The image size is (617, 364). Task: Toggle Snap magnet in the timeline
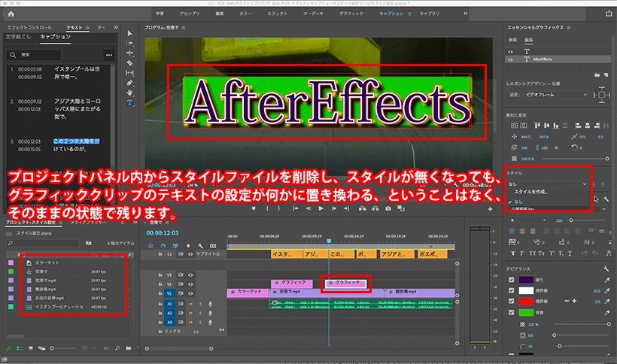[163, 246]
